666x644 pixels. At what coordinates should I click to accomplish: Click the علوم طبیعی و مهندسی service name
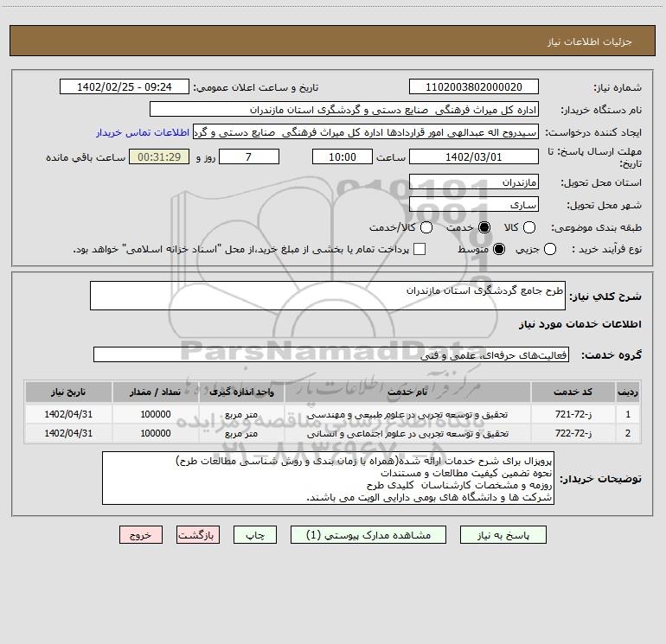(407, 414)
